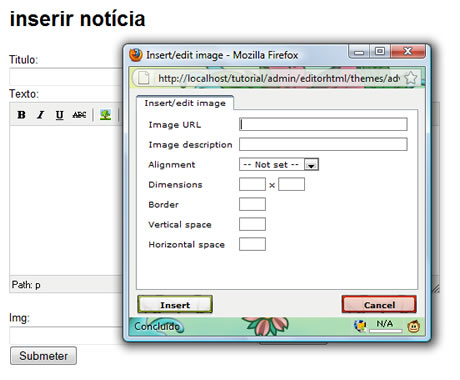Click the Insert button
This screenshot has width=460, height=380.
175,305
